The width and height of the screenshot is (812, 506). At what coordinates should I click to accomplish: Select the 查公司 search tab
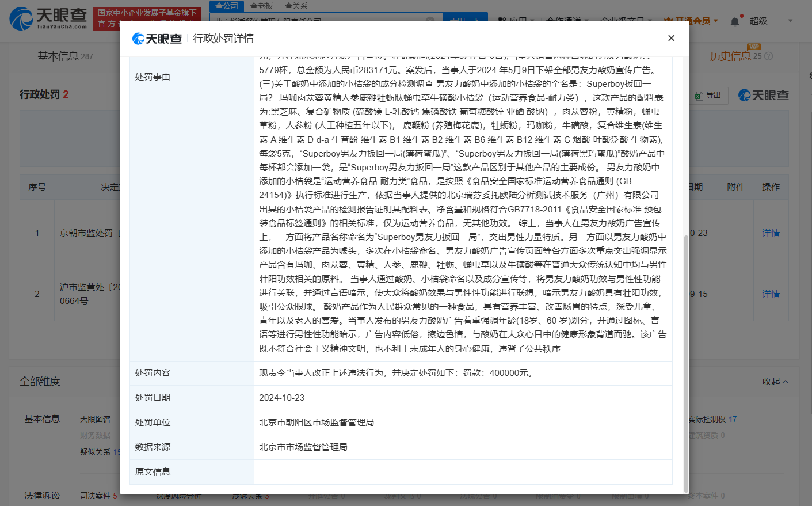coord(227,6)
